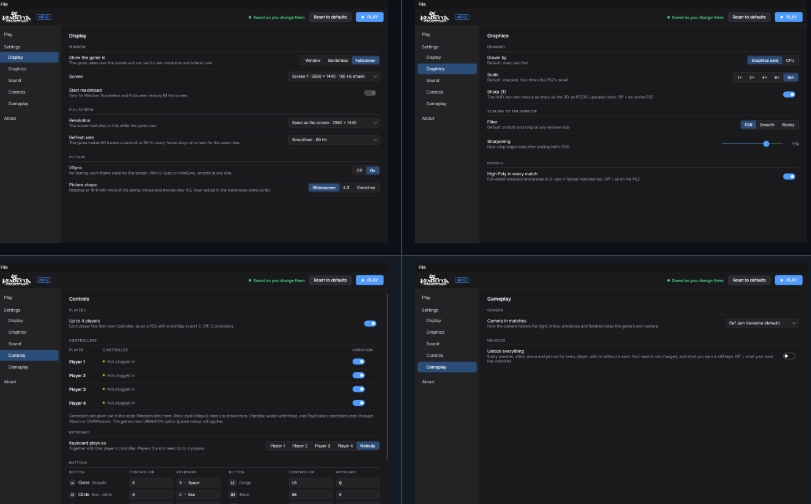Toggle Start maximized in Display window
The width and height of the screenshot is (811, 504).
pyautogui.click(x=370, y=93)
